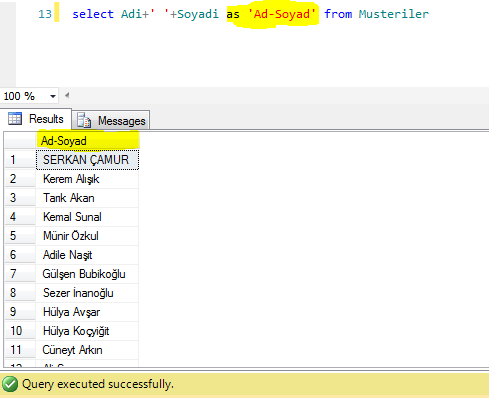Screen dimensions: 489x398
Task: Select the Cüneyt Arkın cell
Action: click(x=87, y=350)
